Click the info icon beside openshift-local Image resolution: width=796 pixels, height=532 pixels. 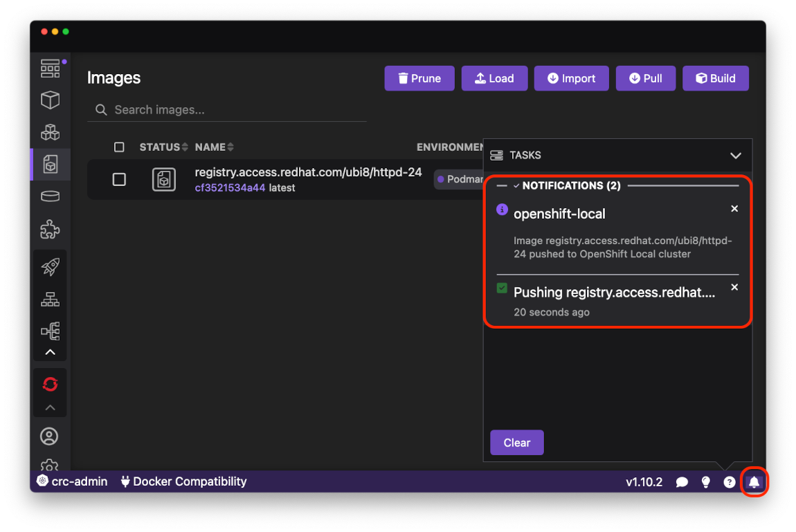502,210
